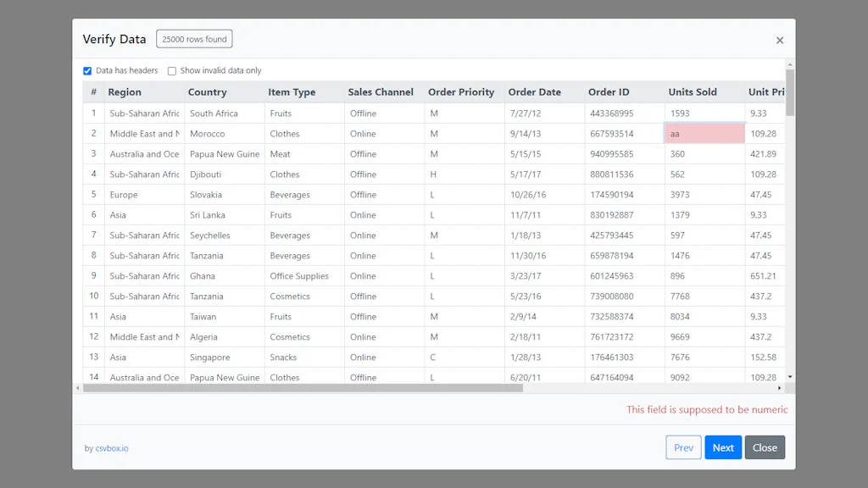Click the Next pagination button
The image size is (868, 488).
click(x=723, y=447)
